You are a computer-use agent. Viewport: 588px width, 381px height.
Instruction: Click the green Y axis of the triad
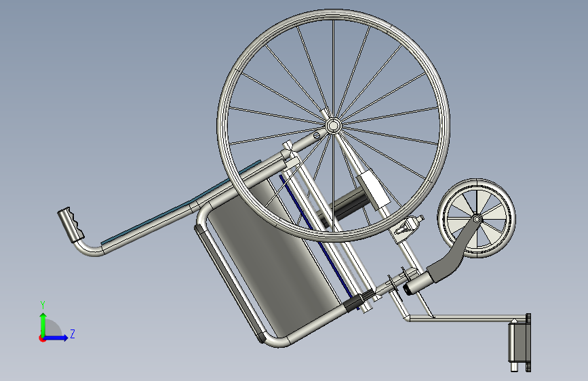coord(43,324)
